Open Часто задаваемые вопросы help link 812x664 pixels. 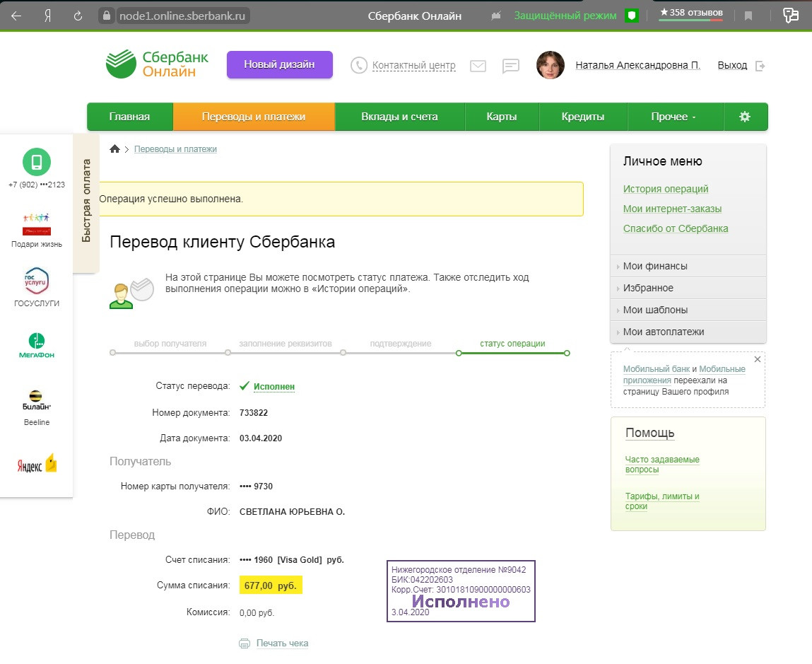click(x=661, y=465)
